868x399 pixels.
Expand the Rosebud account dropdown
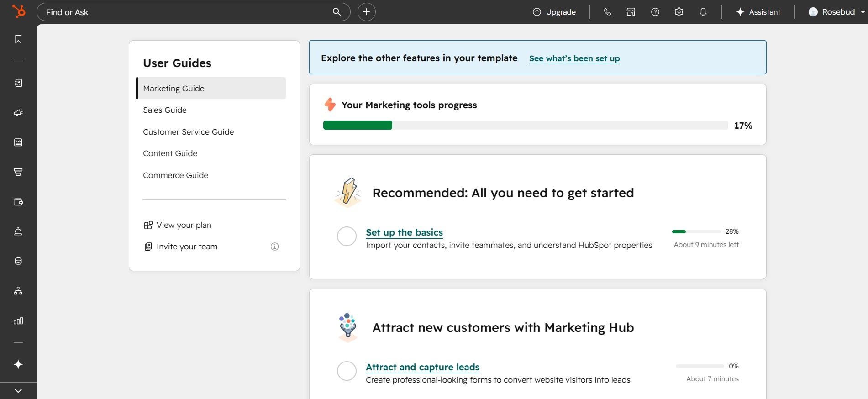pos(837,12)
